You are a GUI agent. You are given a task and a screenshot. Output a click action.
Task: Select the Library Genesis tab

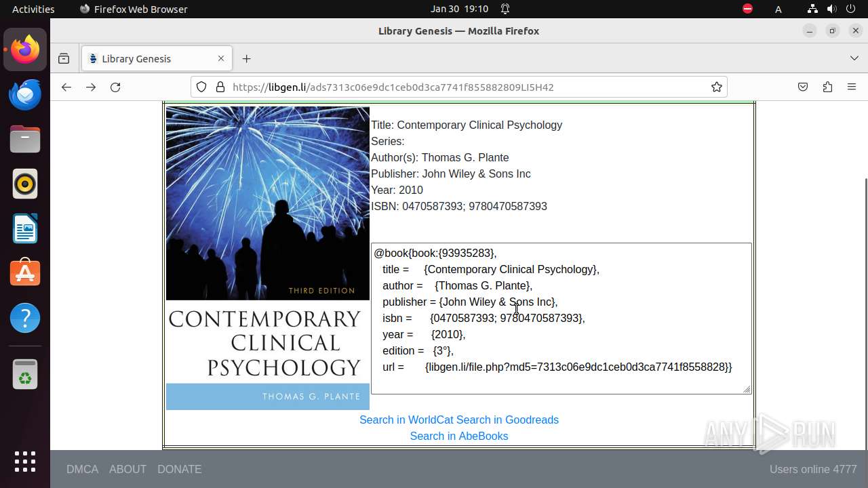pyautogui.click(x=157, y=58)
